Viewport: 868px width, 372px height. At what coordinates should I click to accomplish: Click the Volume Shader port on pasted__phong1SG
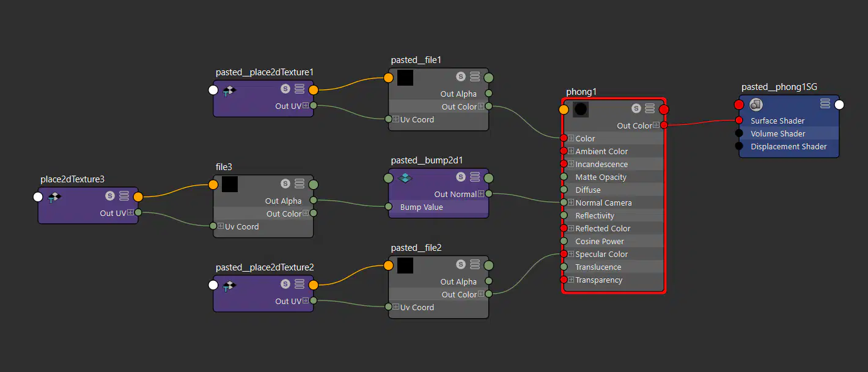(x=739, y=133)
